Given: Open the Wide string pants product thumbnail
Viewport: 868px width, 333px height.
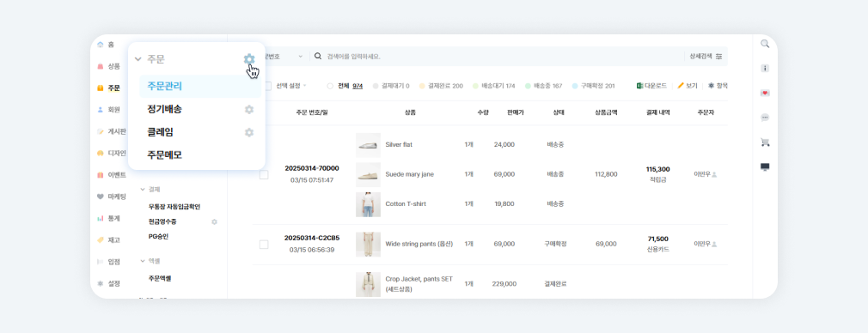Looking at the screenshot, I should 368,245.
